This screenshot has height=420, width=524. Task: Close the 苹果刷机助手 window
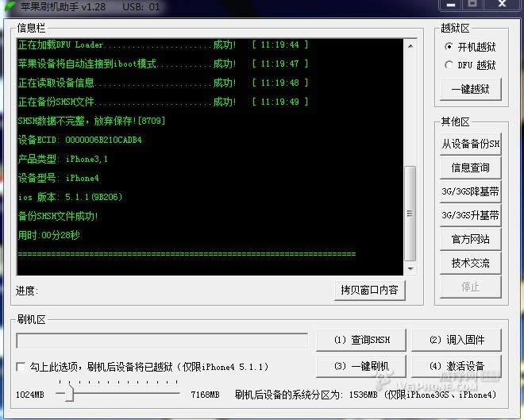503,7
